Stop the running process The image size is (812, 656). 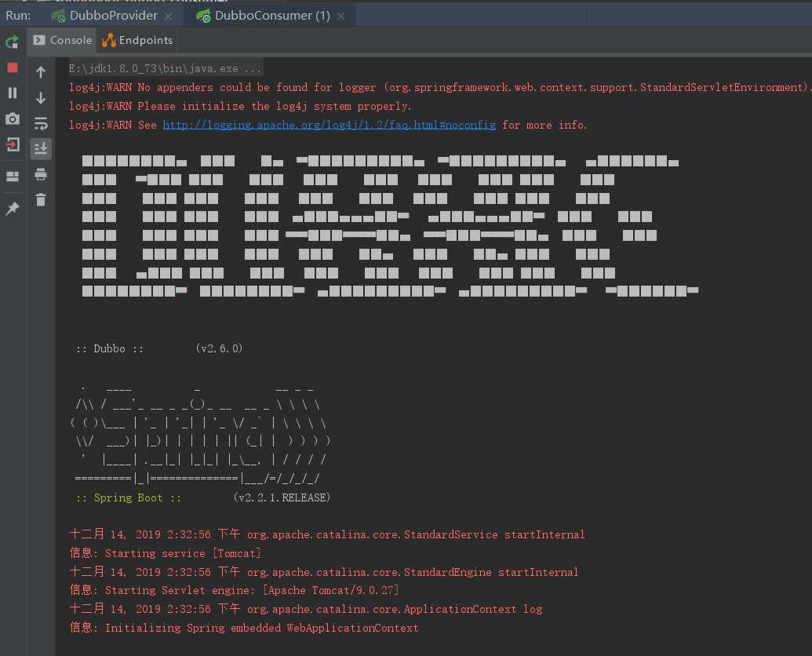coord(13,67)
